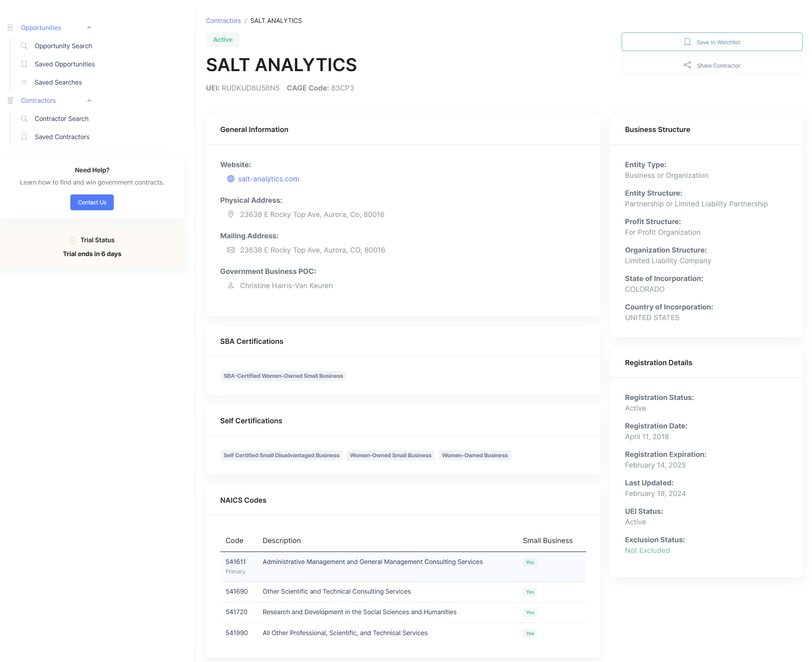The height and width of the screenshot is (662, 812).
Task: Click the Contractor Search magnifier icon
Action: click(x=24, y=119)
